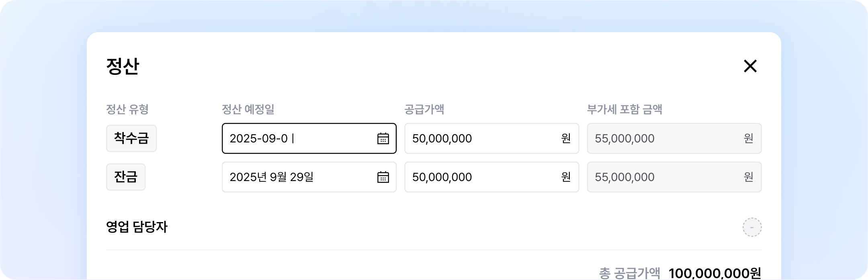Click the empty 영업 담당자 avatar circle

click(x=752, y=227)
